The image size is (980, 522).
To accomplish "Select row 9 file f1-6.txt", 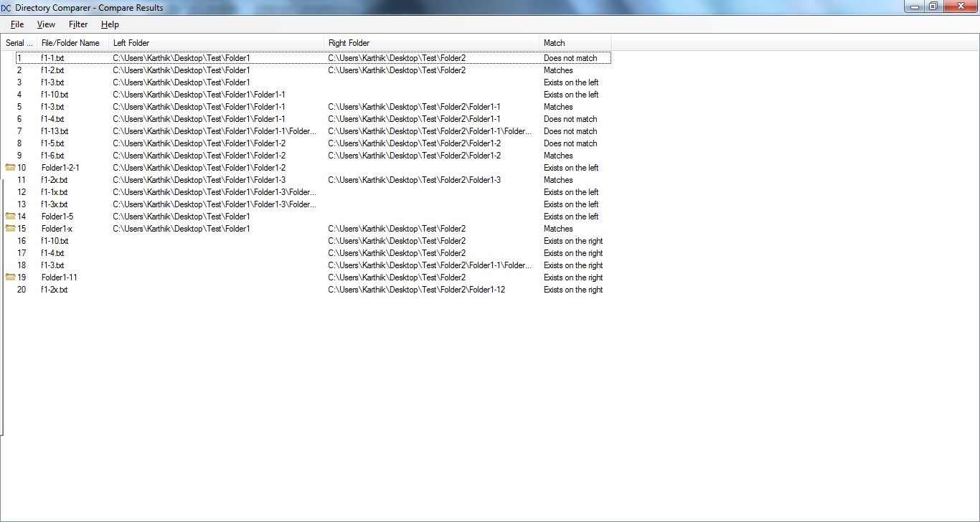I will [x=52, y=156].
